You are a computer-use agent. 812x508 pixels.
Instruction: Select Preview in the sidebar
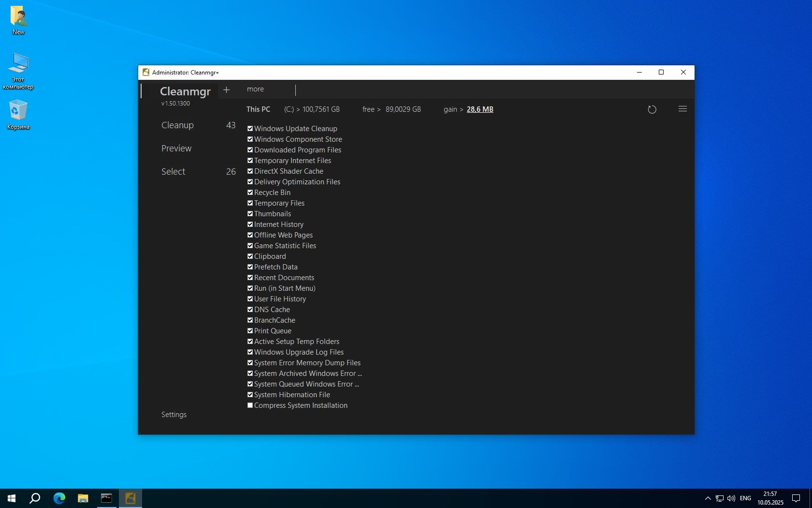click(176, 149)
